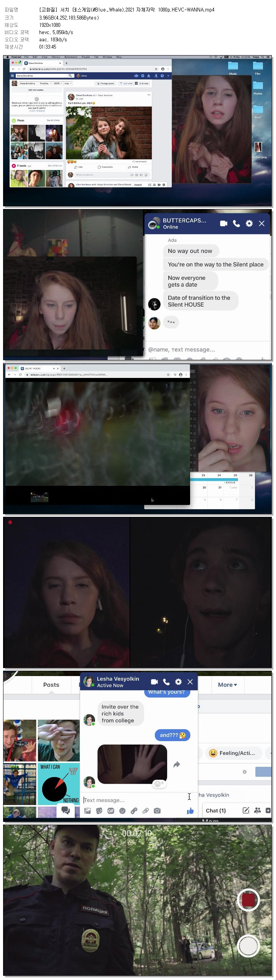Screen dimensions: 276x980
Task: Bookmark the SILENT HOUSE page with star icon
Action: 168,374
